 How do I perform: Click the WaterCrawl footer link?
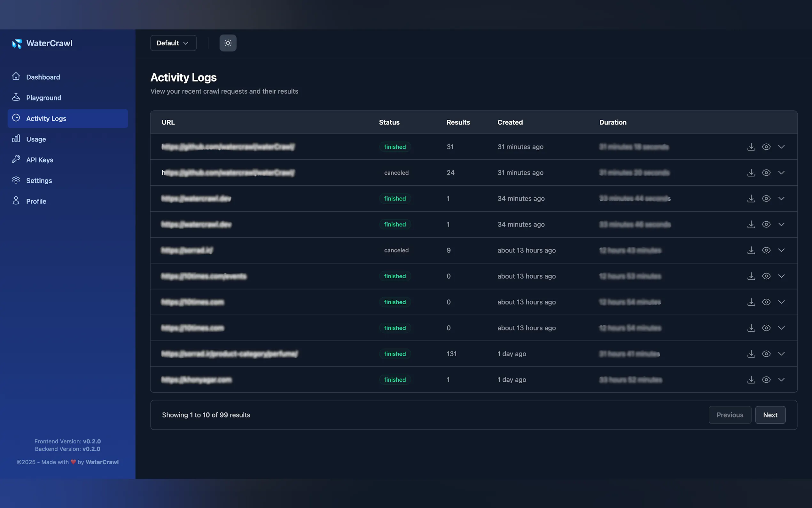click(102, 462)
